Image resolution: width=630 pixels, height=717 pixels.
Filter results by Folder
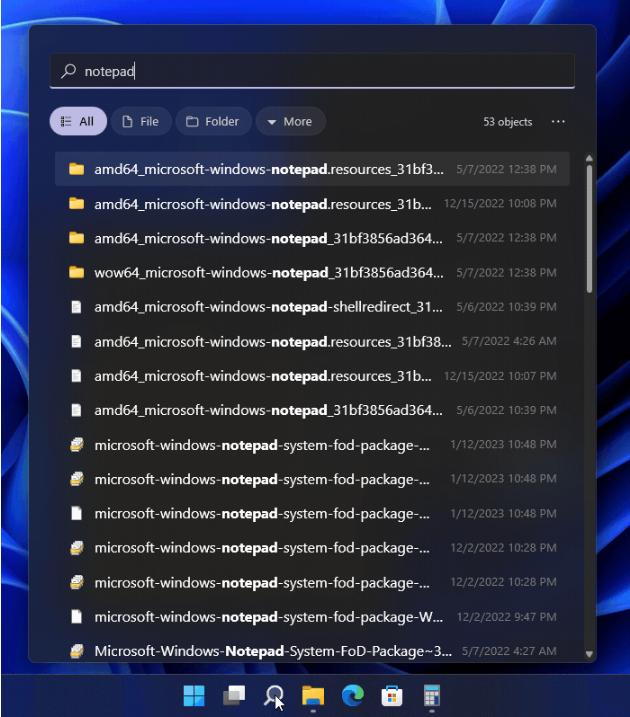tap(214, 121)
